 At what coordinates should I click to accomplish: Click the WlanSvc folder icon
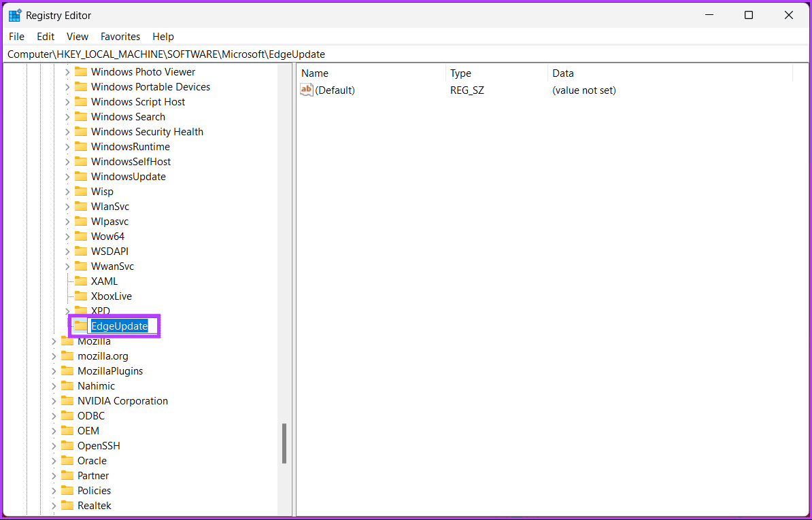pyautogui.click(x=81, y=207)
